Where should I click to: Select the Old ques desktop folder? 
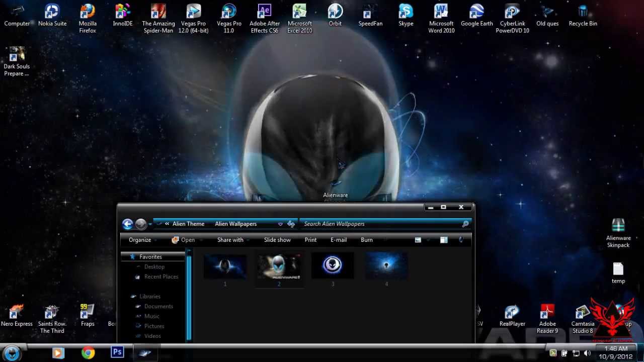tap(547, 15)
